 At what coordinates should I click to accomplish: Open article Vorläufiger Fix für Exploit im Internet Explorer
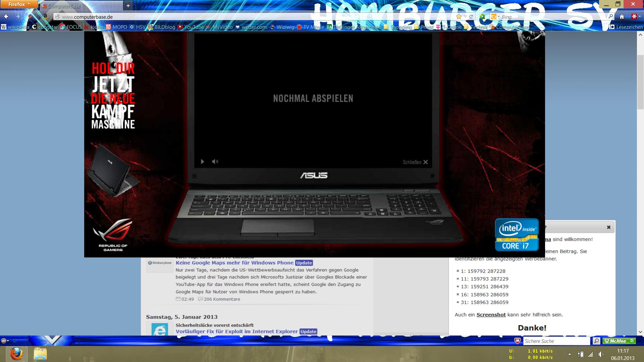[237, 331]
